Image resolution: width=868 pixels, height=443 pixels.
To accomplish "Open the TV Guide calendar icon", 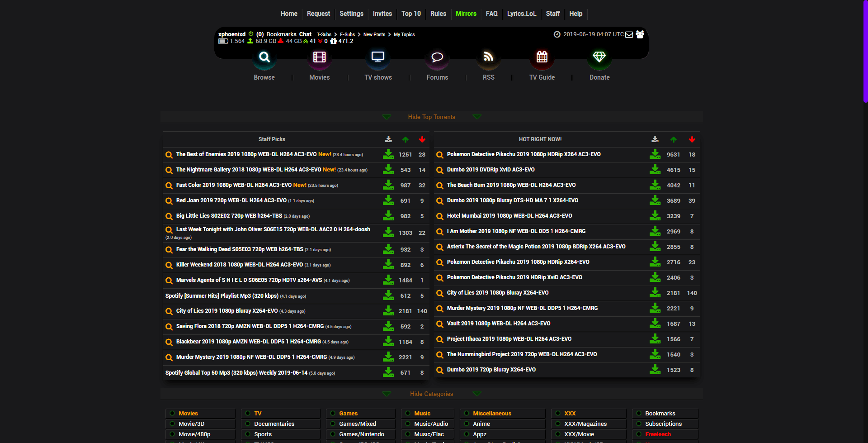I will tap(542, 57).
